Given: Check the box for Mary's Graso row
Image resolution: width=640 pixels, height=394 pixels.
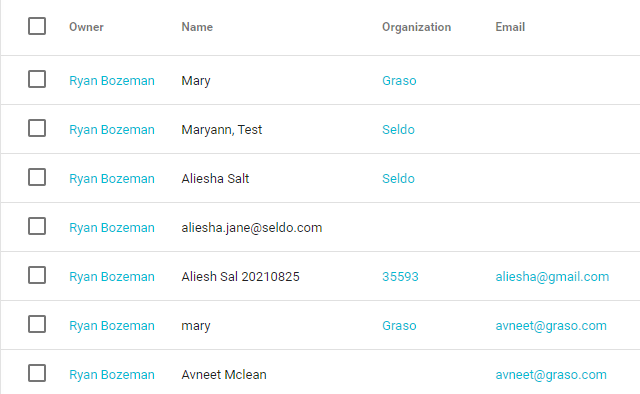Looking at the screenshot, I should (x=37, y=79).
